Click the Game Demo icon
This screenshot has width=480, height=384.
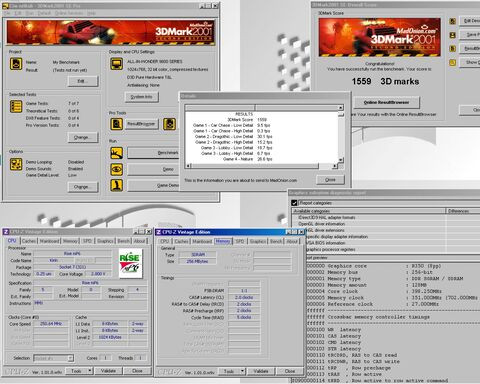(x=116, y=185)
